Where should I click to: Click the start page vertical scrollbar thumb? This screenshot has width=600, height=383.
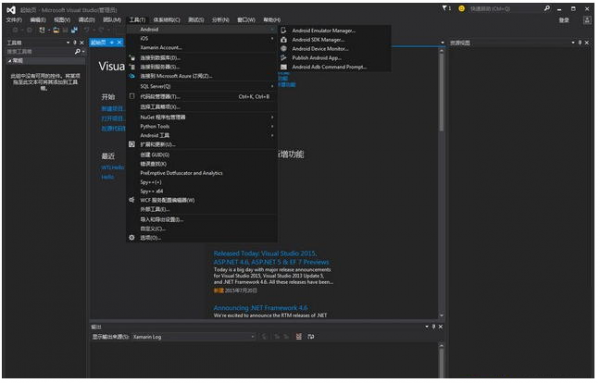[x=443, y=92]
